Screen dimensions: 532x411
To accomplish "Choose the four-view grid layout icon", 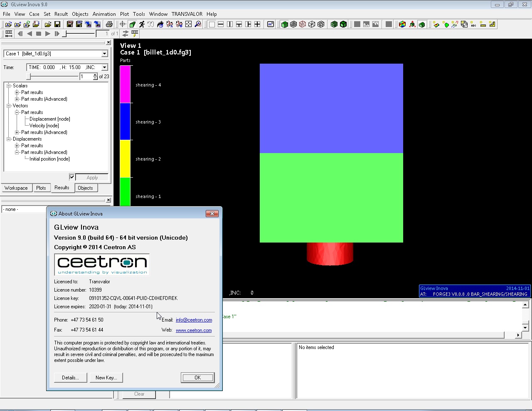I will click(x=257, y=24).
